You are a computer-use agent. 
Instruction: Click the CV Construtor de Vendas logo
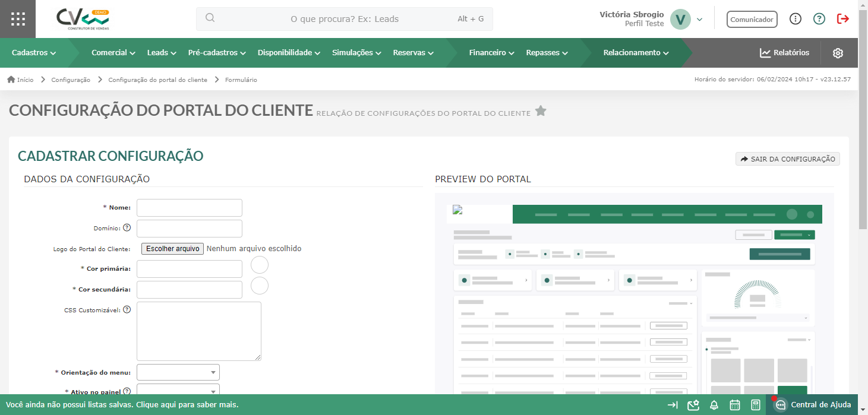83,19
